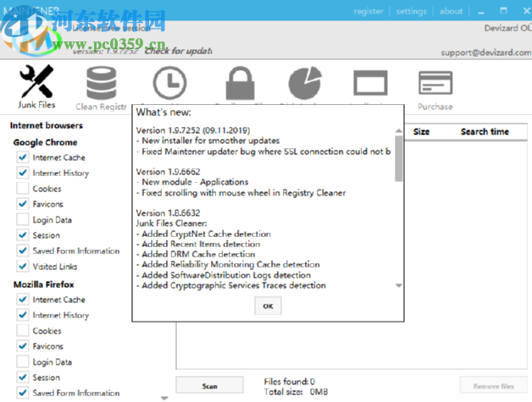Select the window-shaped applications icon
The height and width of the screenshot is (402, 532).
(x=370, y=83)
